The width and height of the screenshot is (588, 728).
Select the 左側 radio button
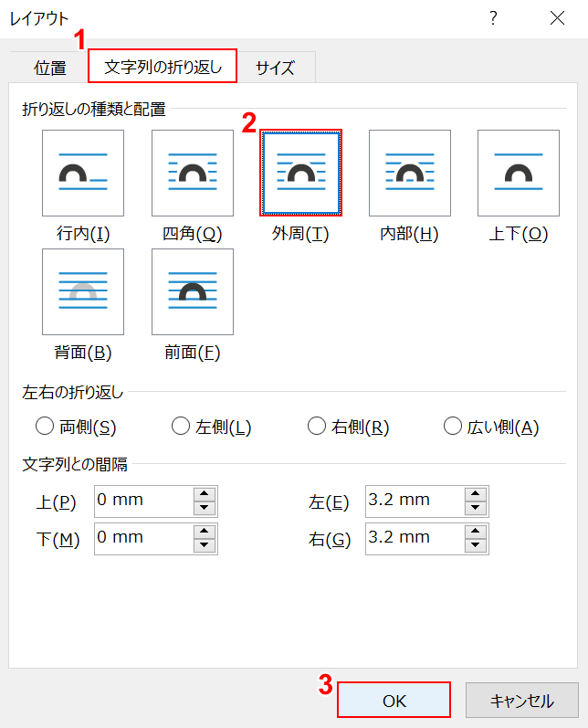tap(179, 426)
